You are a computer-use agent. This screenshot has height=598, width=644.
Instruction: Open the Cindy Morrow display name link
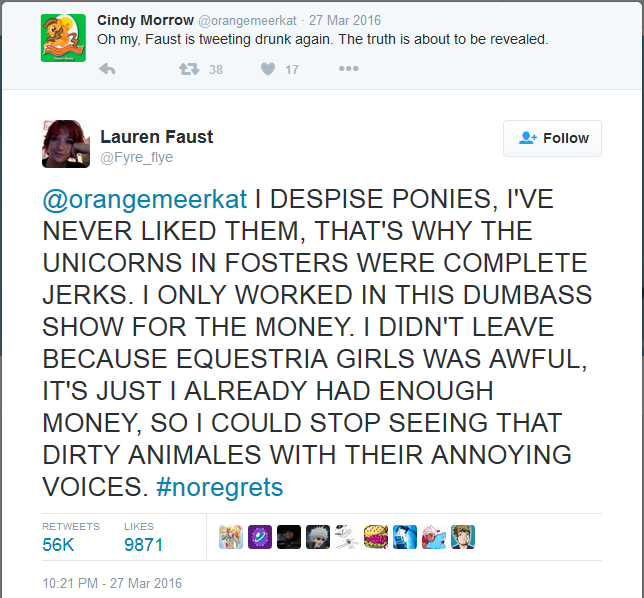[141, 20]
